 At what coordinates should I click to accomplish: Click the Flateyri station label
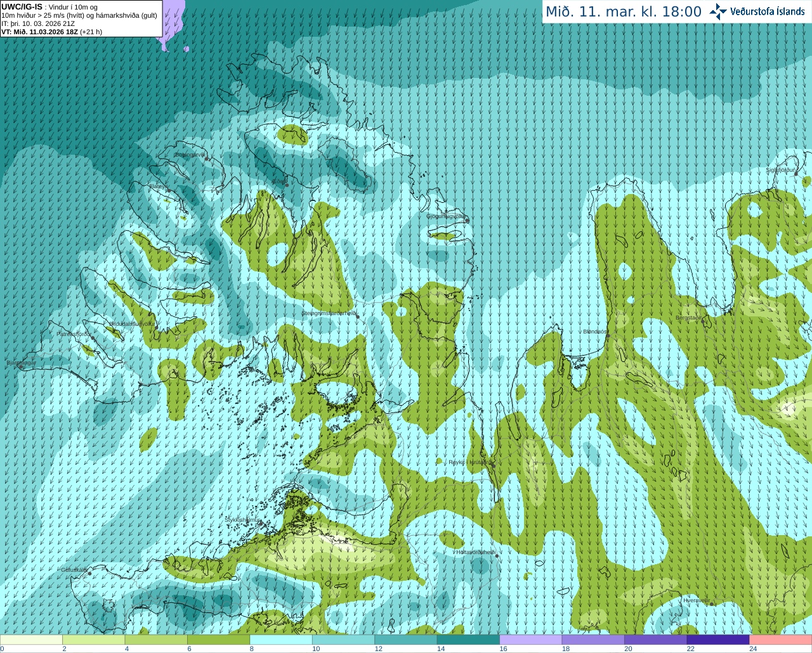coord(158,186)
